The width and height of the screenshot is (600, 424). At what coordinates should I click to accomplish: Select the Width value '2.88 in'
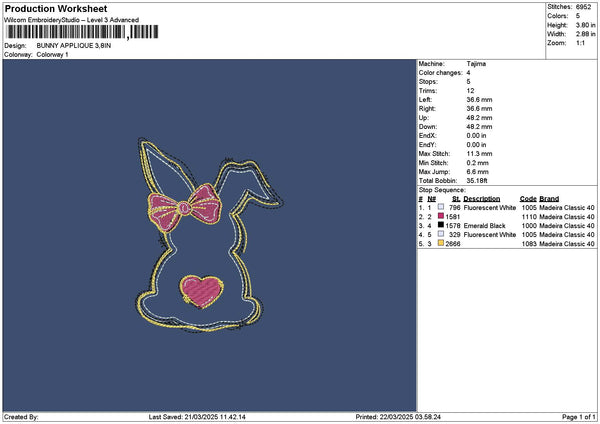tap(585, 34)
